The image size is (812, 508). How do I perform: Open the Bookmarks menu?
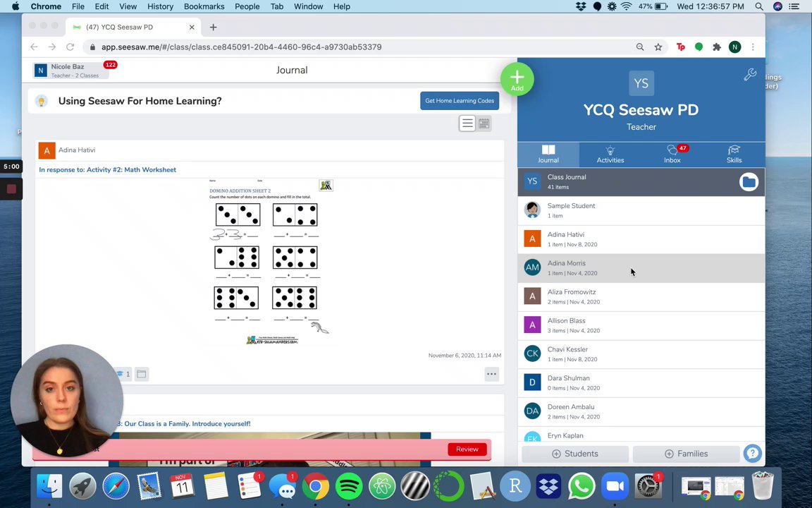click(x=204, y=6)
